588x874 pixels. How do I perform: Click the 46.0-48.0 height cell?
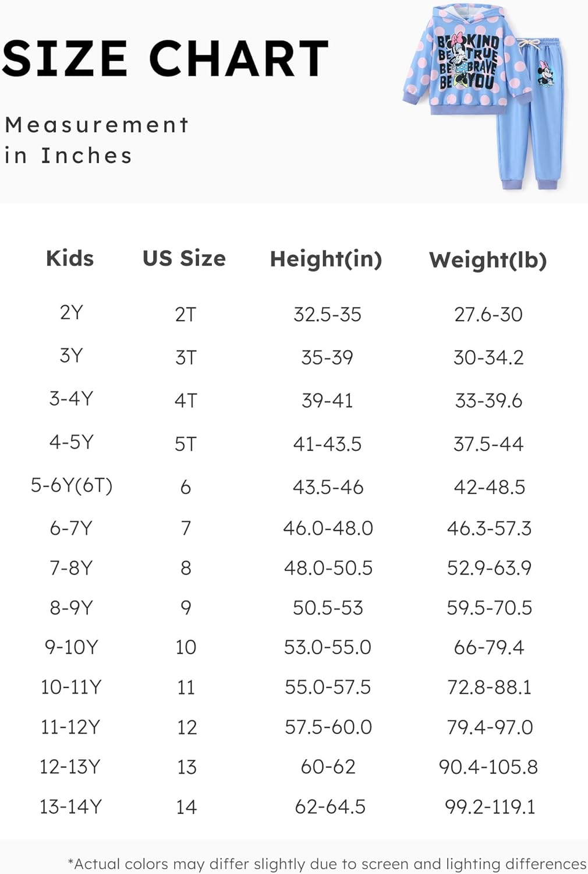coord(328,528)
